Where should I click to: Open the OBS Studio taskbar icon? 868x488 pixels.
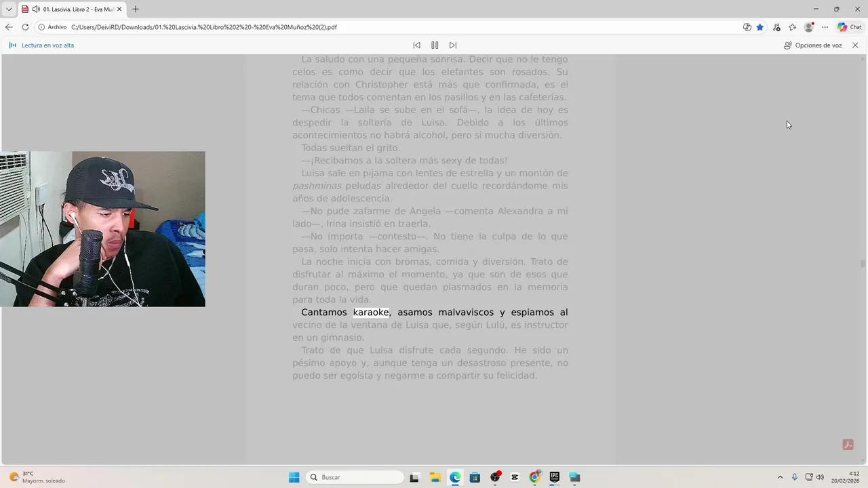point(495,477)
